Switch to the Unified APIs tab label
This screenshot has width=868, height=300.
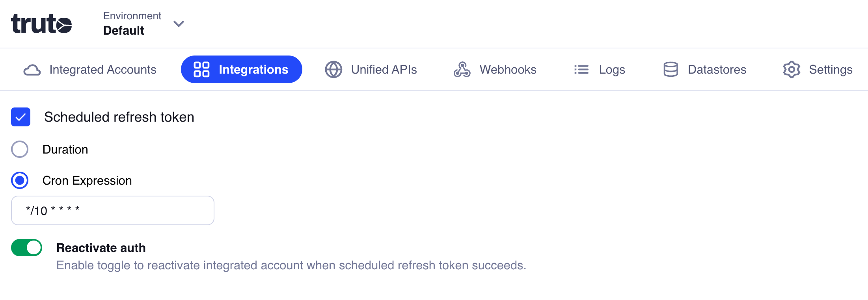click(x=384, y=70)
